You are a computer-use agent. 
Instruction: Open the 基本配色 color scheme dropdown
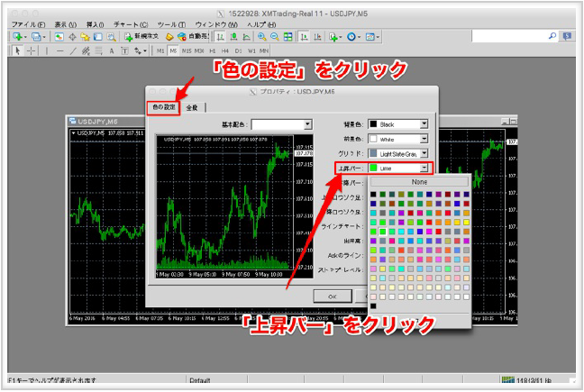(281, 124)
